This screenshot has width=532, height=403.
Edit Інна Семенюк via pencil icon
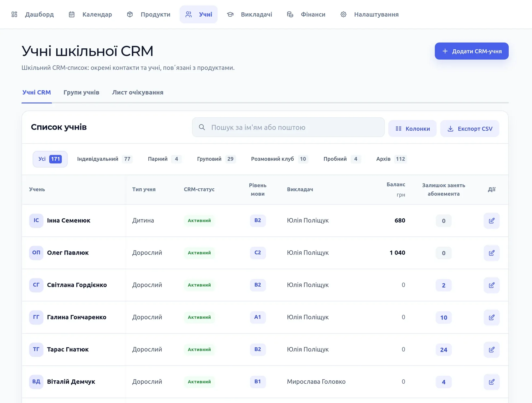(x=491, y=221)
